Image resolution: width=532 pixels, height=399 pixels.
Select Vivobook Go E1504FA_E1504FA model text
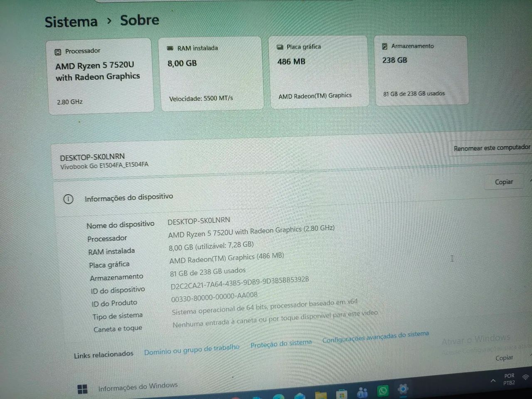coord(104,165)
